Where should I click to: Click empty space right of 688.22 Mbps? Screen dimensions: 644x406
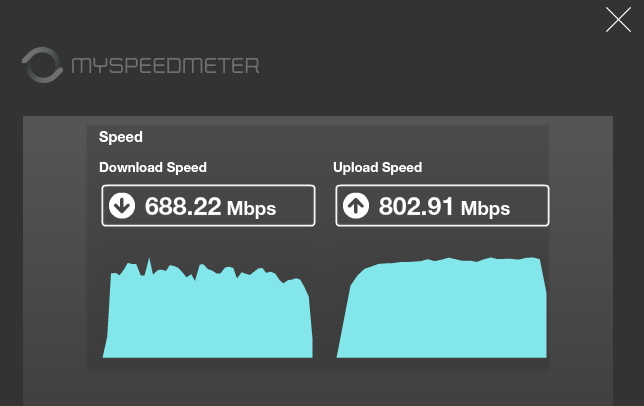[x=295, y=205]
